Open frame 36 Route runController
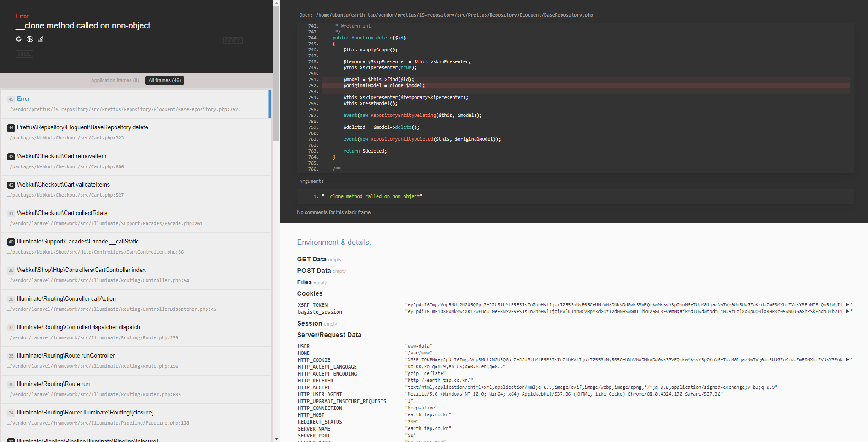This screenshot has height=442, width=868. tap(136, 360)
